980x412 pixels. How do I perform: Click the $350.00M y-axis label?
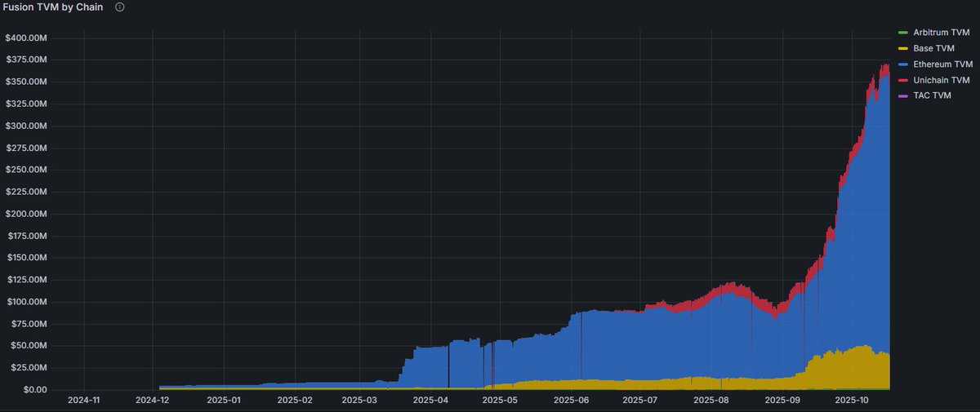click(x=26, y=82)
